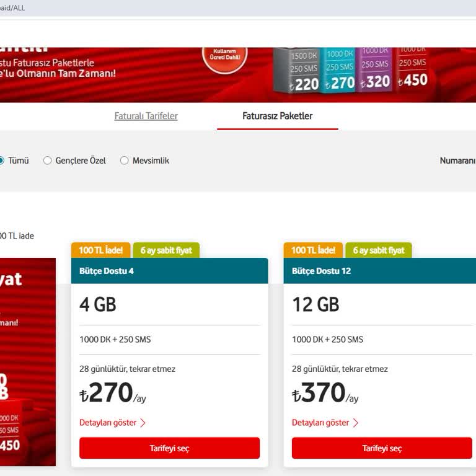Select the Gençlere Özel radio option
The width and height of the screenshot is (476, 476).
[x=47, y=161]
